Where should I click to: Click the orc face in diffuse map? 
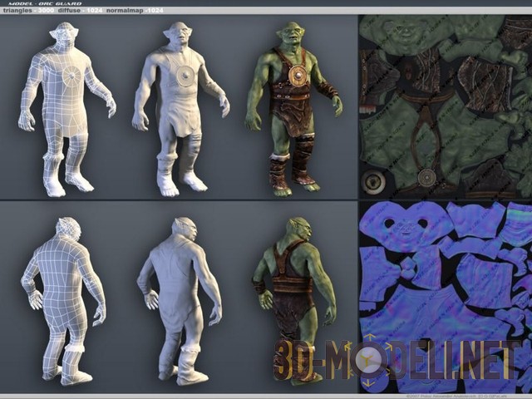405,32
